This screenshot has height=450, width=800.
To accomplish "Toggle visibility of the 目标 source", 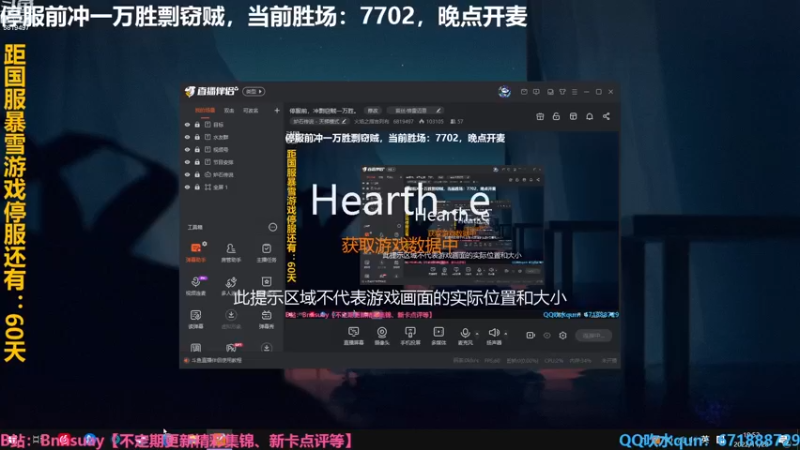I will 187,124.
